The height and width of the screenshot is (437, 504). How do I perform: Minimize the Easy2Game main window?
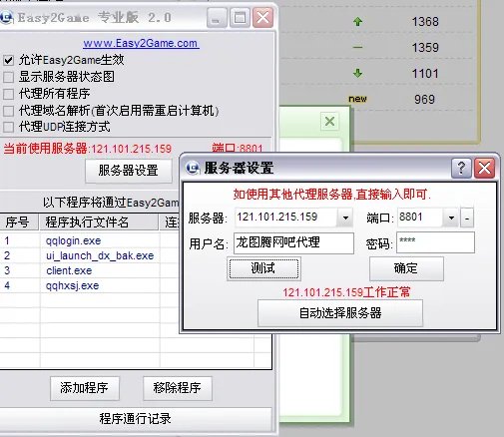pos(217,18)
